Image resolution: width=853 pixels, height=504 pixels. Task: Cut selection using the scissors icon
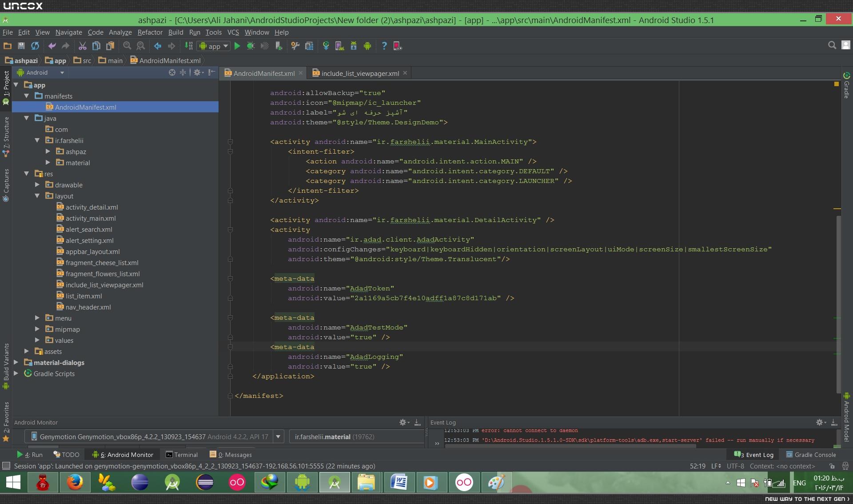click(x=82, y=46)
